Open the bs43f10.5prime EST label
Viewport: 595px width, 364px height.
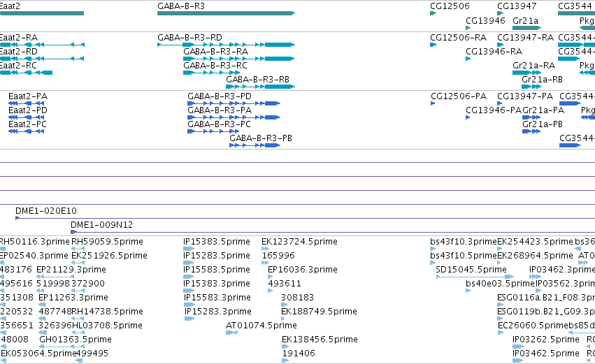(x=464, y=256)
